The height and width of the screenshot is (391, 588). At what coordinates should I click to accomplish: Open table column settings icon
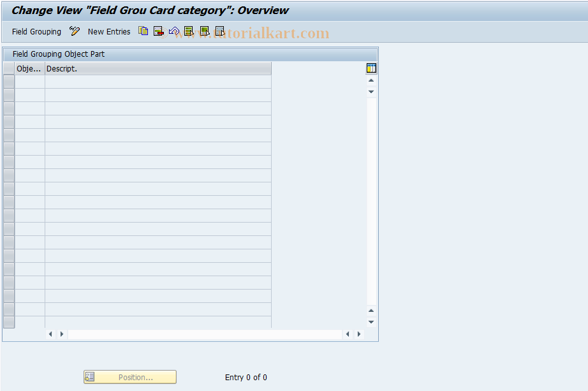point(371,68)
